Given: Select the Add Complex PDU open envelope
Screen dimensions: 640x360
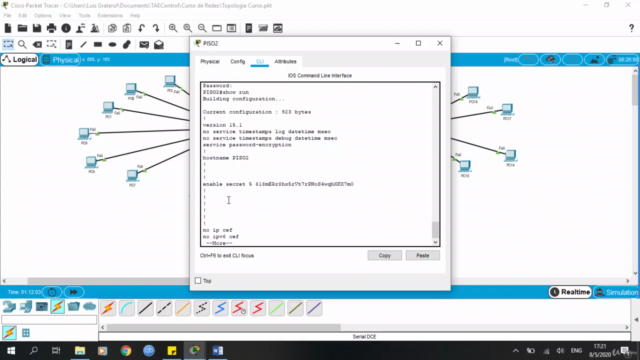Looking at the screenshot, I should click(159, 44).
